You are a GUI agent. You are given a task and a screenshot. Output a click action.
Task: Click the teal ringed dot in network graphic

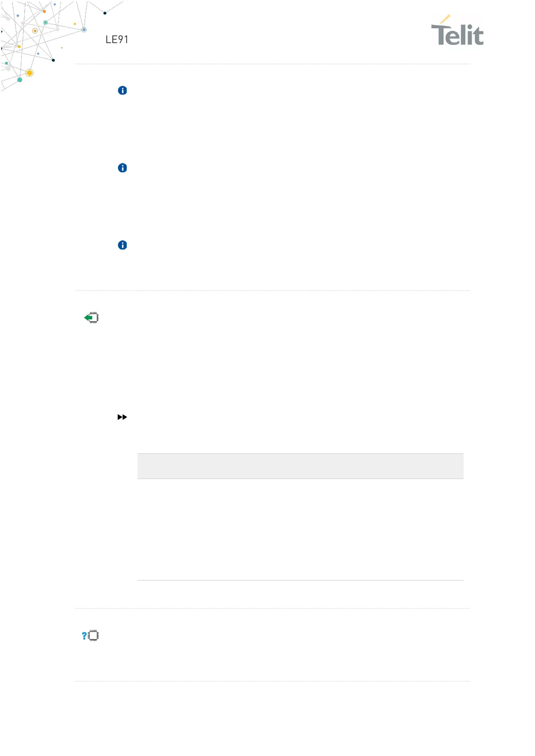[x=45, y=22]
